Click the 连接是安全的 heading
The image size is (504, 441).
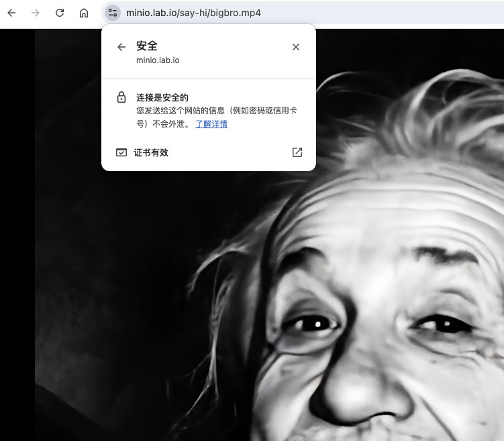[162, 97]
